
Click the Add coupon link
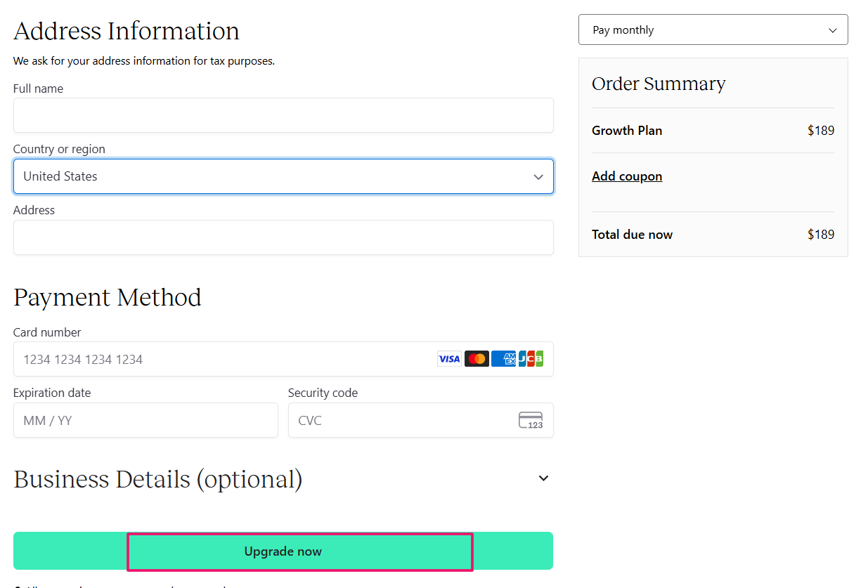click(x=627, y=176)
